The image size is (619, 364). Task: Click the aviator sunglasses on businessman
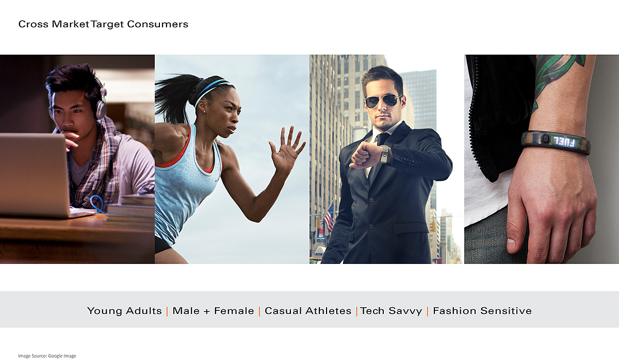point(383,101)
